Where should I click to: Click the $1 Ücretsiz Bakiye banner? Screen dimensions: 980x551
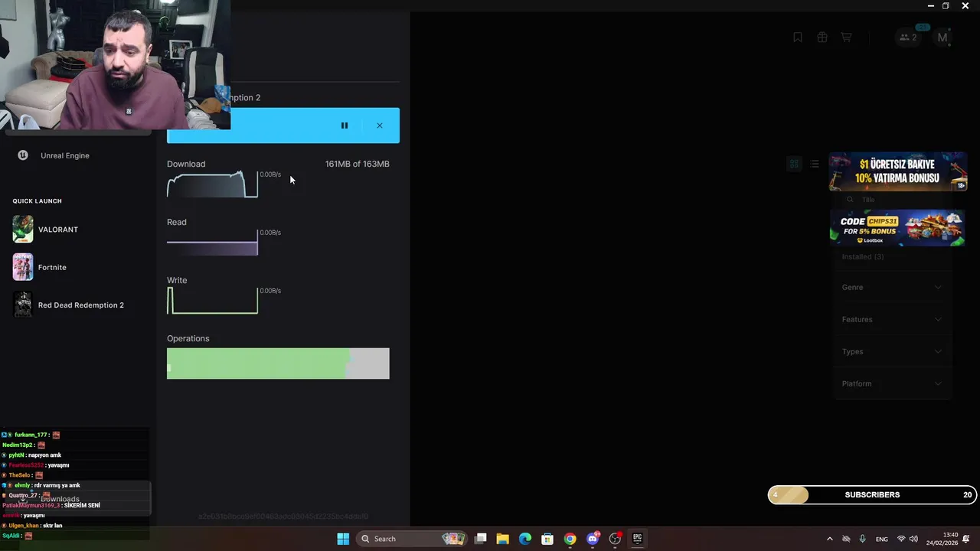(x=898, y=171)
